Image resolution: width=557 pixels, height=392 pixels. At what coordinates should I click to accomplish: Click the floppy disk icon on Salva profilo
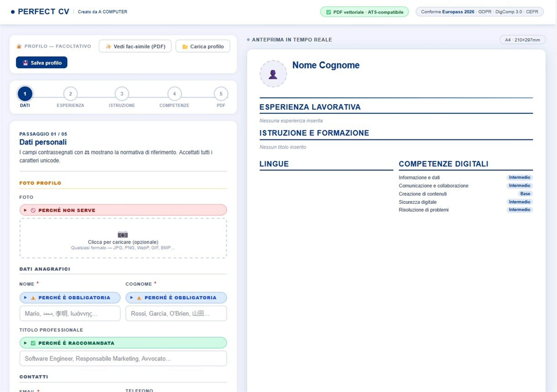pos(26,63)
